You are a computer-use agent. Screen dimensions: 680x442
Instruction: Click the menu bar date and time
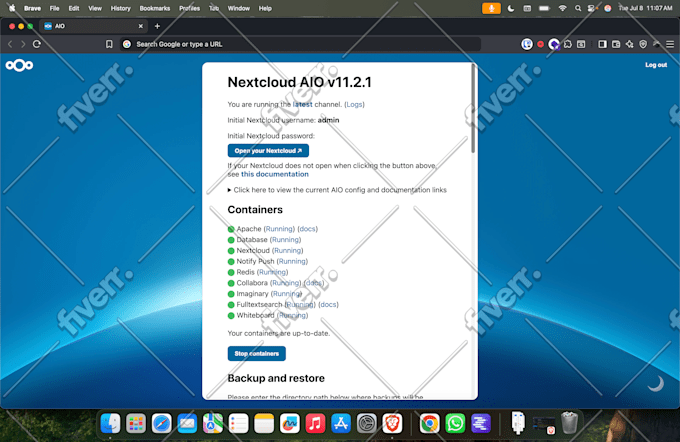coord(645,8)
